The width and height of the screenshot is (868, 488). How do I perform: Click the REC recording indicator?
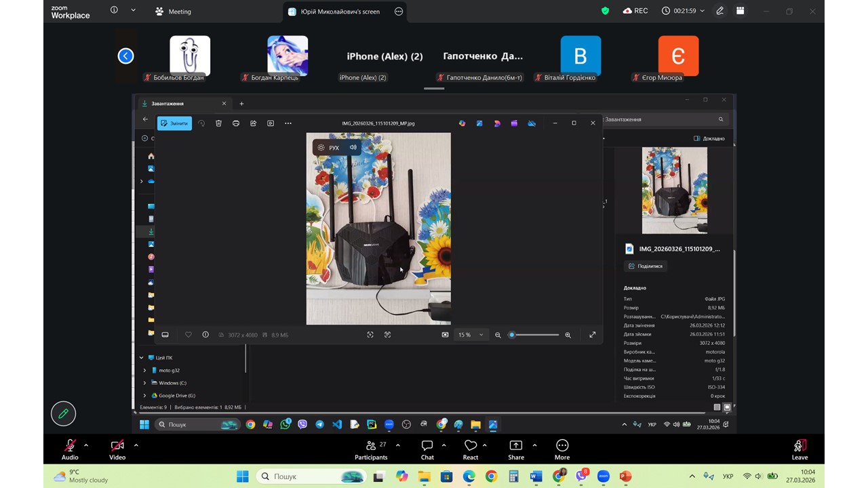click(x=635, y=11)
